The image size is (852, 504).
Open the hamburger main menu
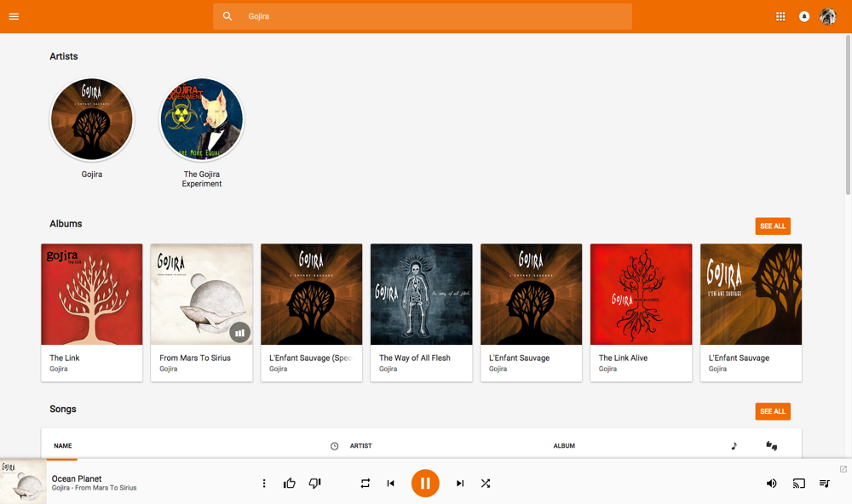point(14,16)
